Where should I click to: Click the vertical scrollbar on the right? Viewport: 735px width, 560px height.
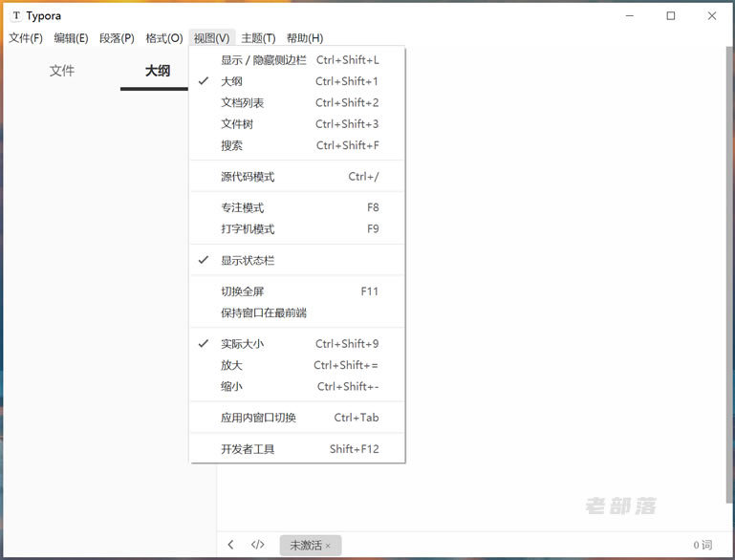coord(729,275)
